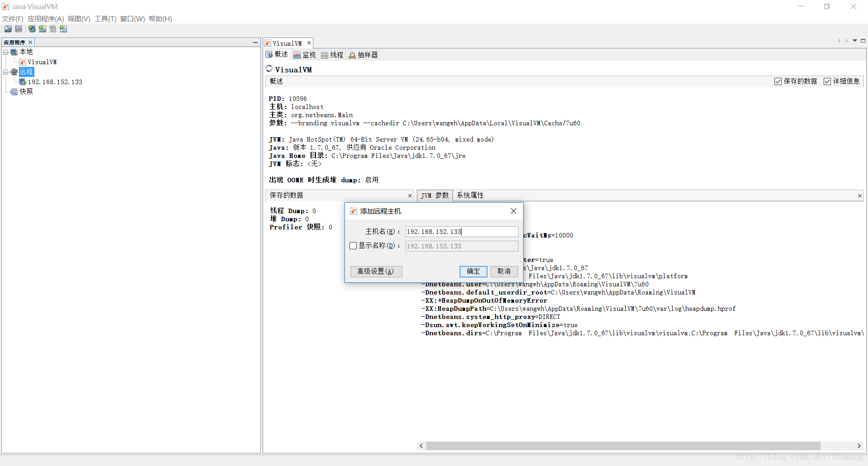868x466 pixels.
Task: Click the PID: 10596 text
Action: tap(288, 99)
